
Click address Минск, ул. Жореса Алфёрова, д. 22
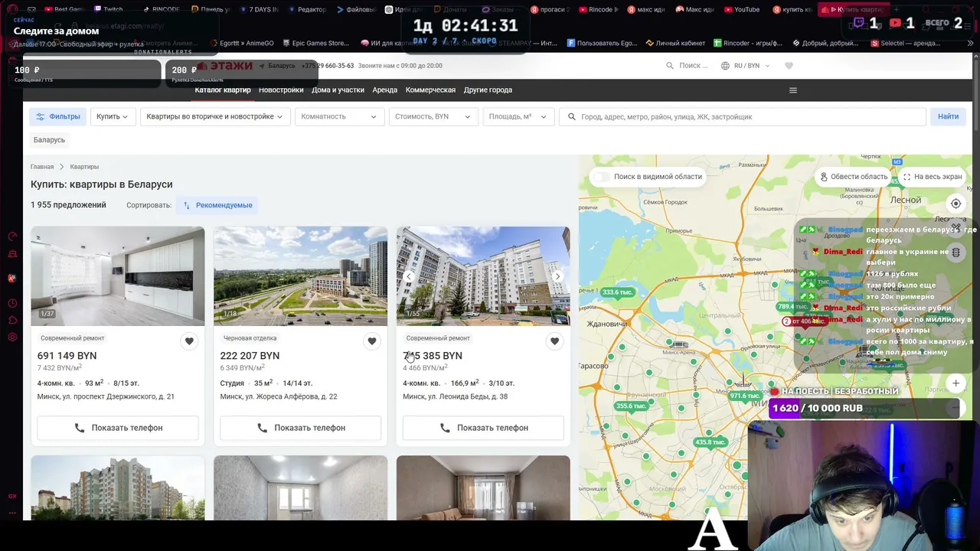point(279,396)
